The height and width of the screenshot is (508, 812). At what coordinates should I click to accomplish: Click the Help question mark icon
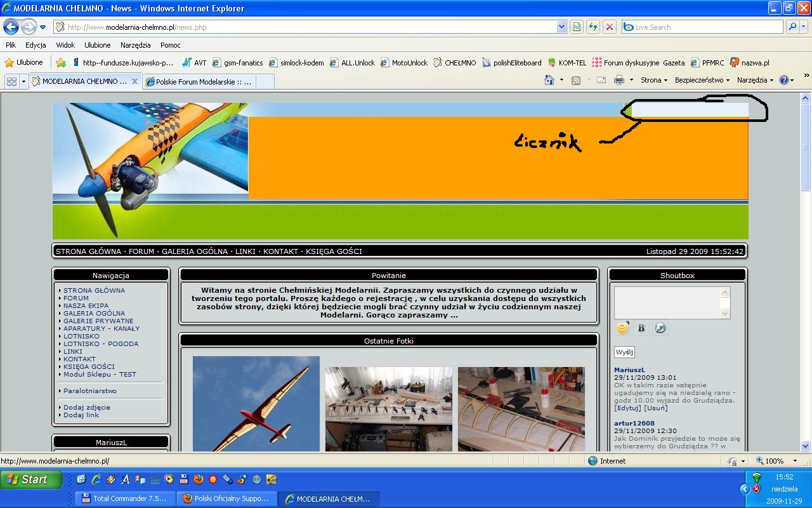coord(783,80)
